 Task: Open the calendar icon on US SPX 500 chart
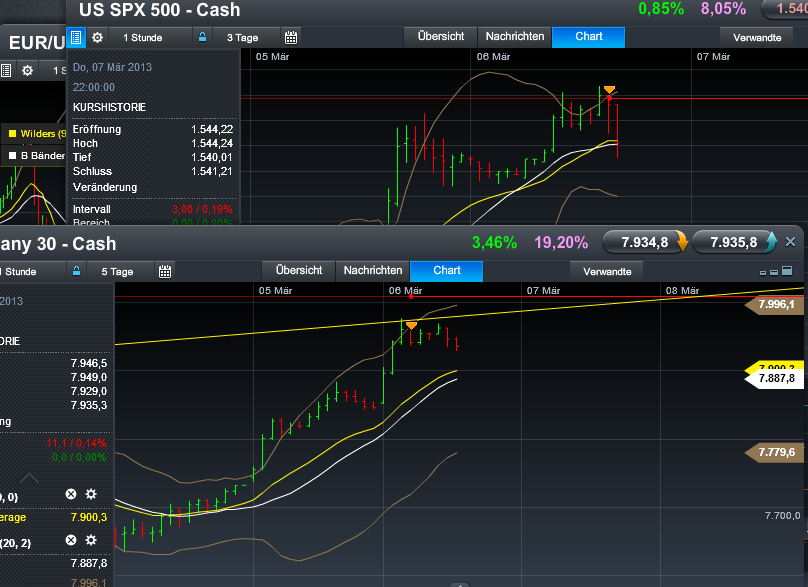(x=292, y=37)
